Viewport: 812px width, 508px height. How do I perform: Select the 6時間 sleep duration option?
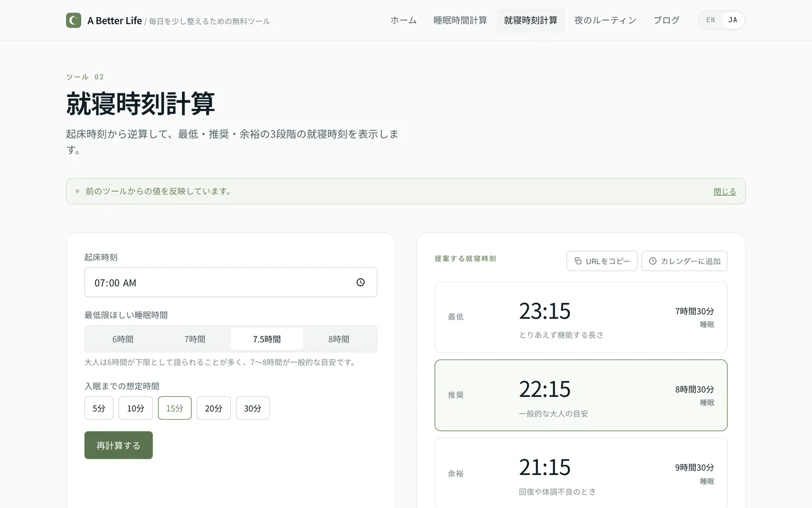pos(123,339)
